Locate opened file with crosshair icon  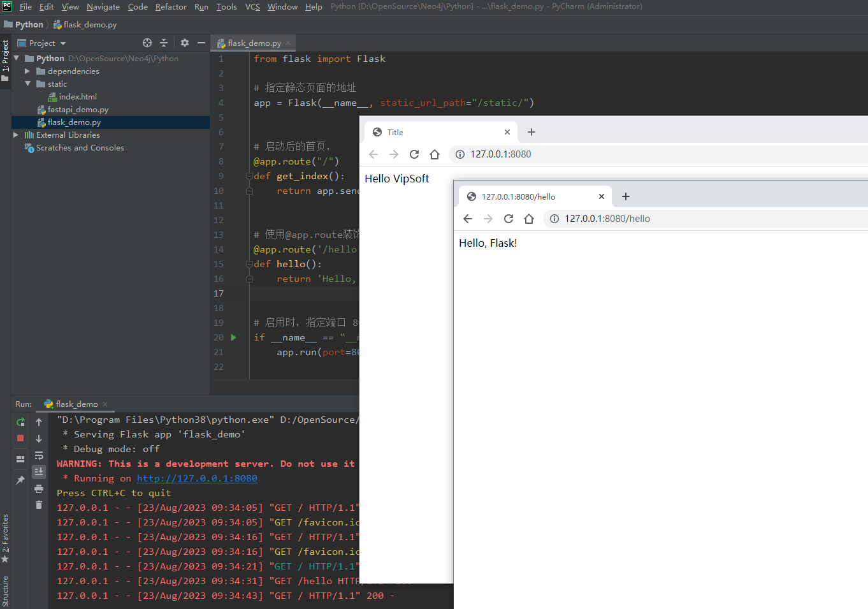coord(147,43)
